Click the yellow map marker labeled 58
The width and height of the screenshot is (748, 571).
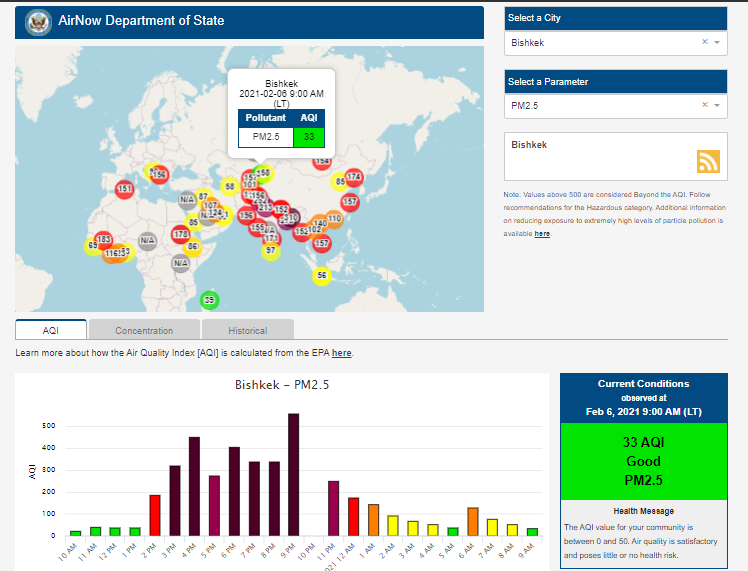click(230, 186)
